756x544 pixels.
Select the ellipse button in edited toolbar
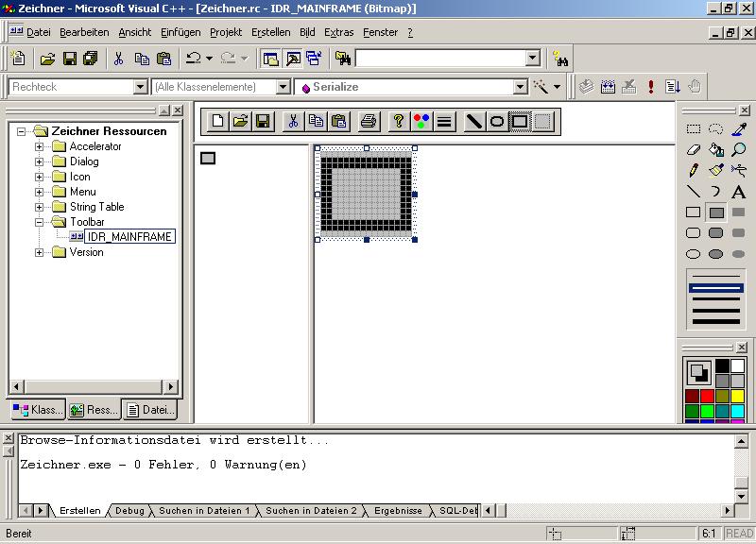pyautogui.click(x=497, y=121)
